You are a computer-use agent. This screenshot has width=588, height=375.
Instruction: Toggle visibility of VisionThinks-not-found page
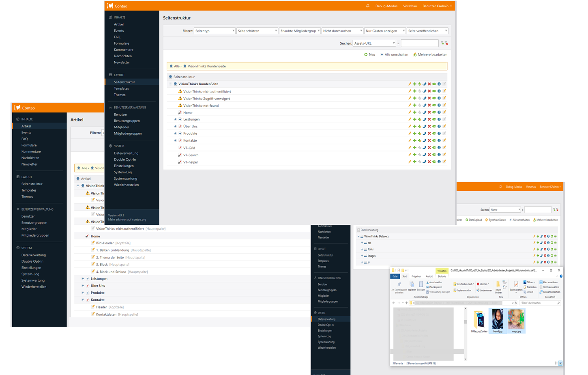click(434, 106)
